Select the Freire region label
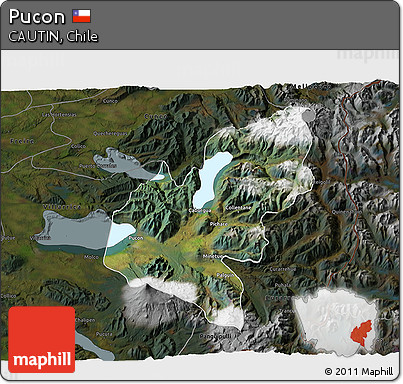403x384 pixels. (x=22, y=141)
